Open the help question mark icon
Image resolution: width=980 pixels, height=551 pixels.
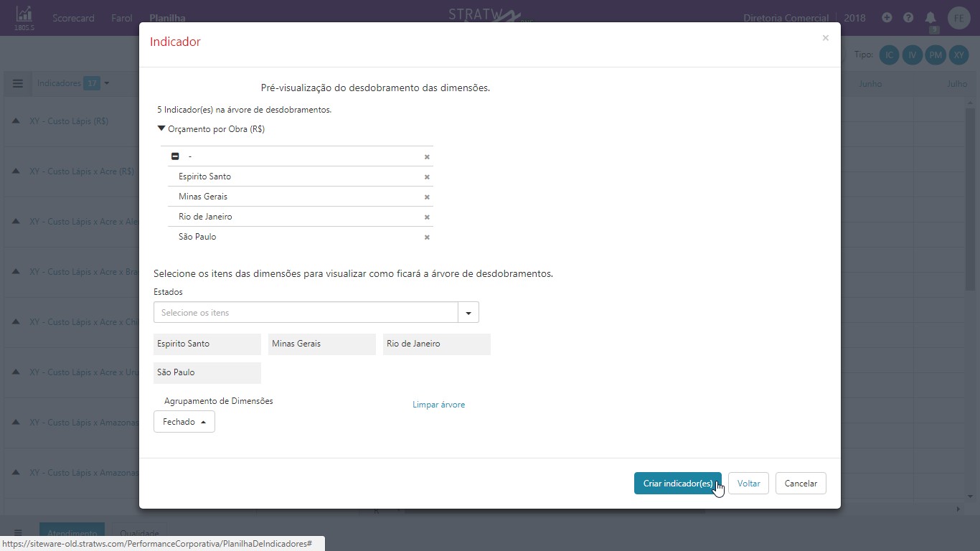pyautogui.click(x=908, y=17)
